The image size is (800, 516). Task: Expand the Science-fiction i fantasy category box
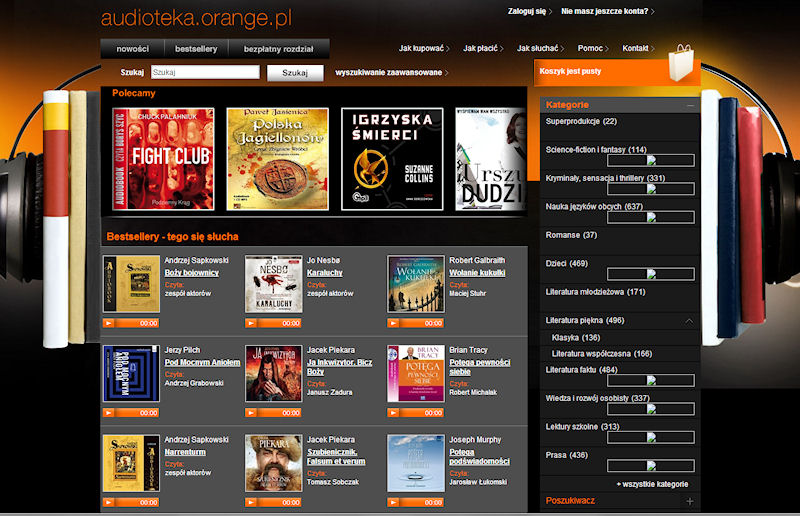651,160
